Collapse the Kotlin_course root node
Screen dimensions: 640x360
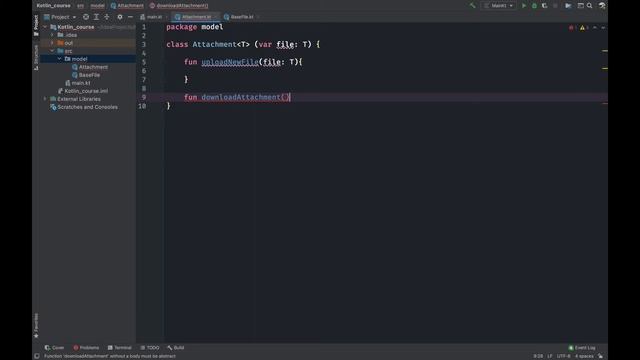tap(45, 27)
